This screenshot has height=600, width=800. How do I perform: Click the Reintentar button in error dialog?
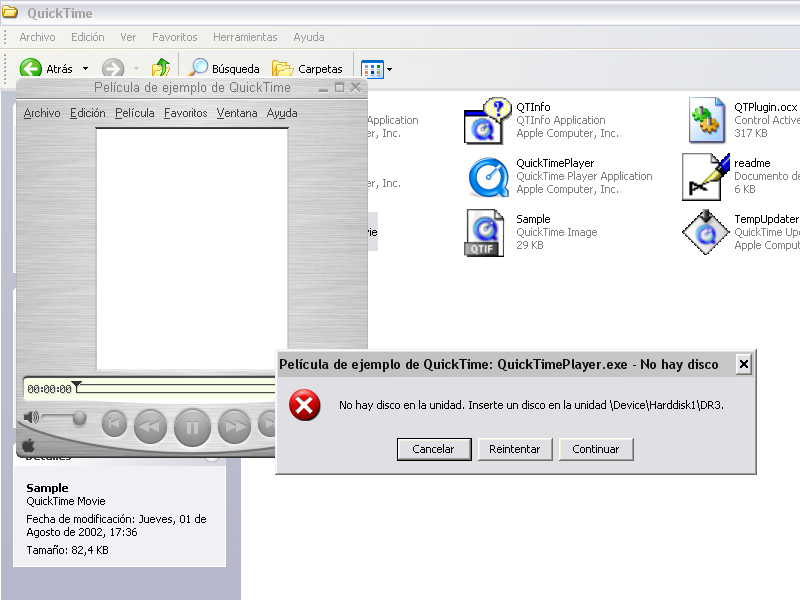515,449
